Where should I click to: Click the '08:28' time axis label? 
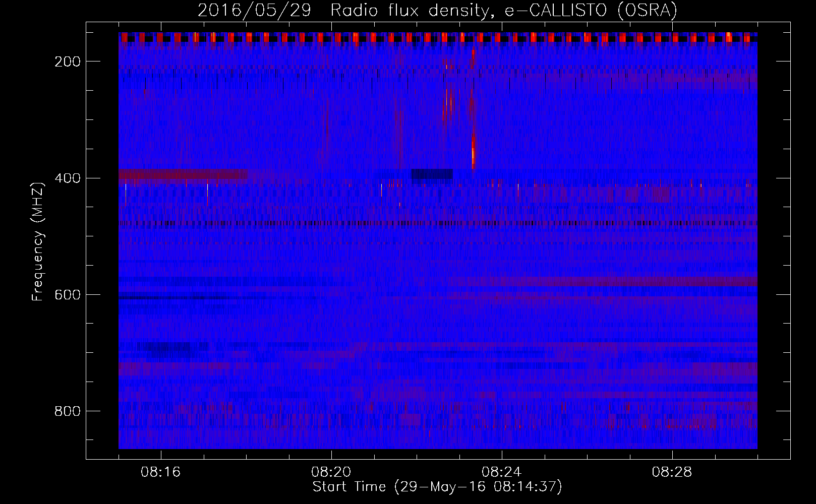(x=672, y=472)
